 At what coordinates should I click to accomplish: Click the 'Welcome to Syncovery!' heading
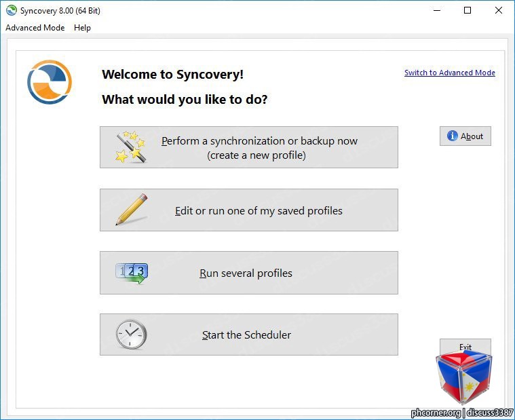(x=173, y=74)
